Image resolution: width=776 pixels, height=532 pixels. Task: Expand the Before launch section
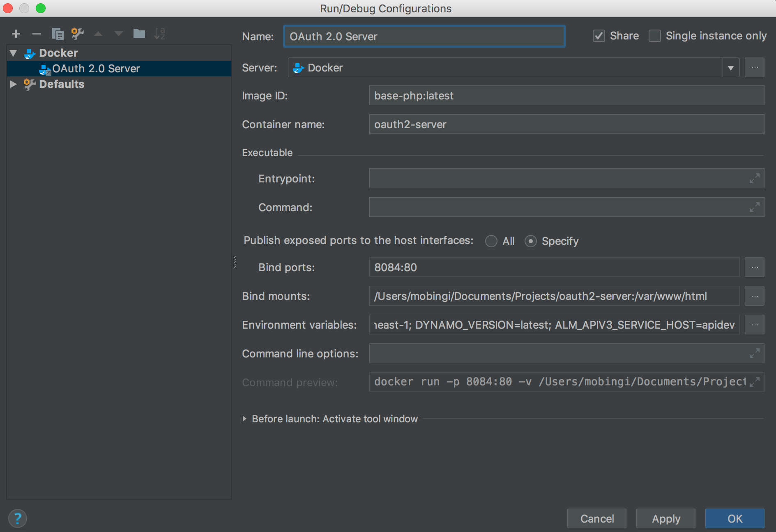244,419
